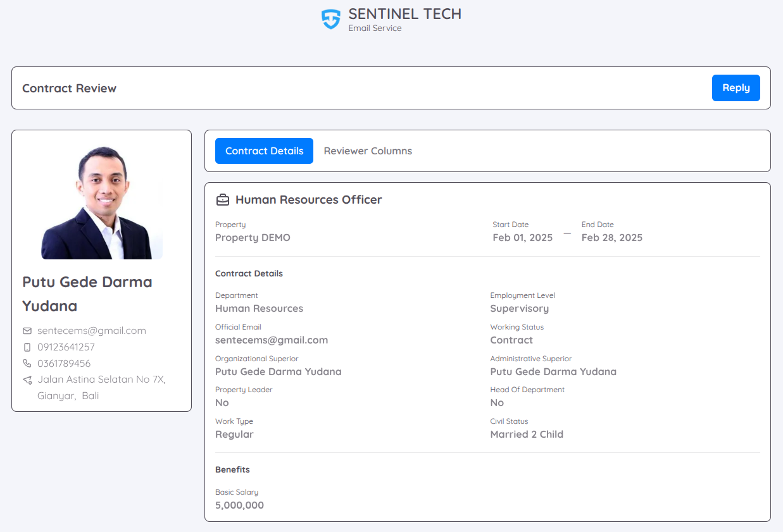783x532 pixels.
Task: Click the End Date Feb 28, 2025
Action: [611, 238]
